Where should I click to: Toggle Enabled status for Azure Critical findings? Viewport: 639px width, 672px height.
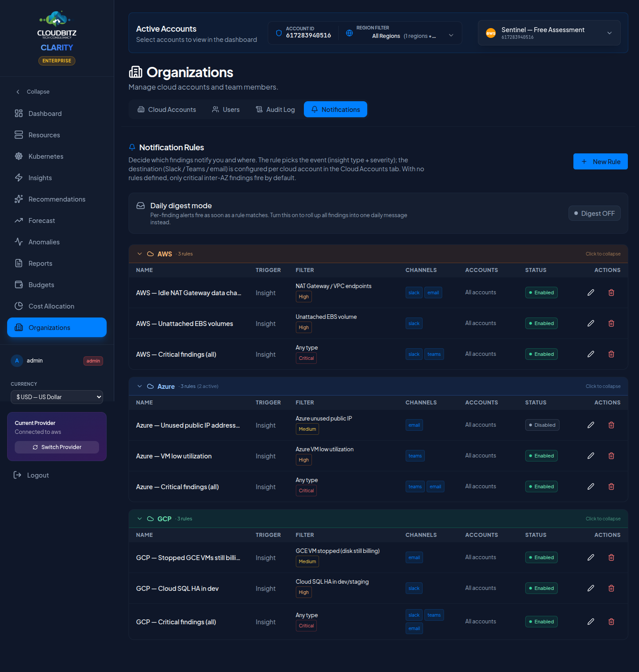(541, 486)
